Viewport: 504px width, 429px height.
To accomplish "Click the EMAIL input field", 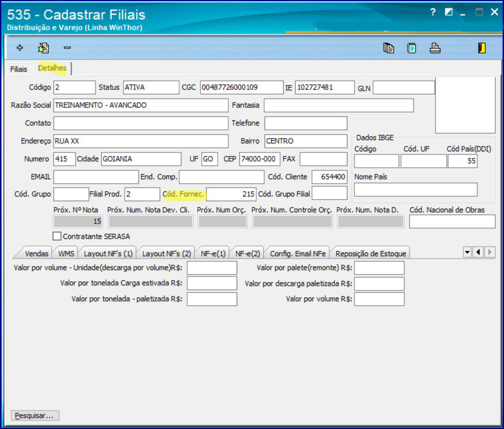I will point(96,177).
